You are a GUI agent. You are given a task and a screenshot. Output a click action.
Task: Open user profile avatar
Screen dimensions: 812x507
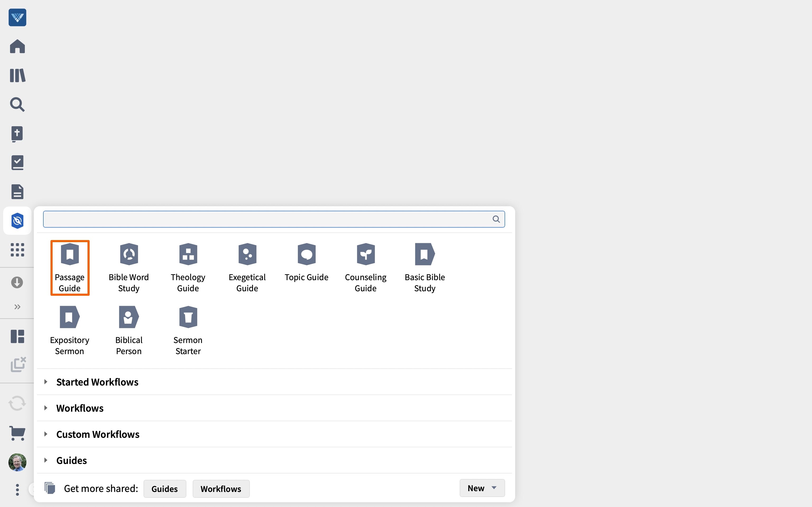(17, 462)
